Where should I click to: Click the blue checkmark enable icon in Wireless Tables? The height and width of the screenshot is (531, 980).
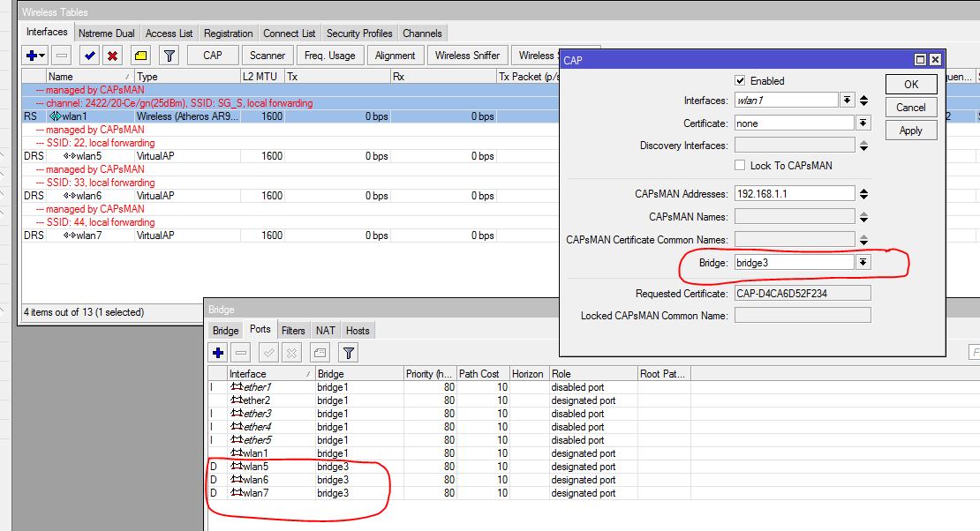(x=89, y=56)
